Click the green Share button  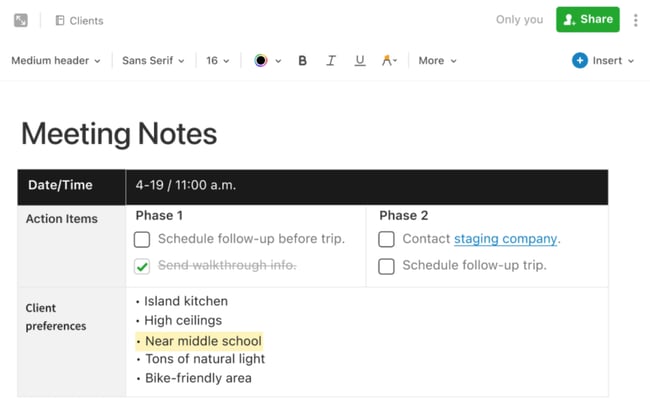(588, 19)
